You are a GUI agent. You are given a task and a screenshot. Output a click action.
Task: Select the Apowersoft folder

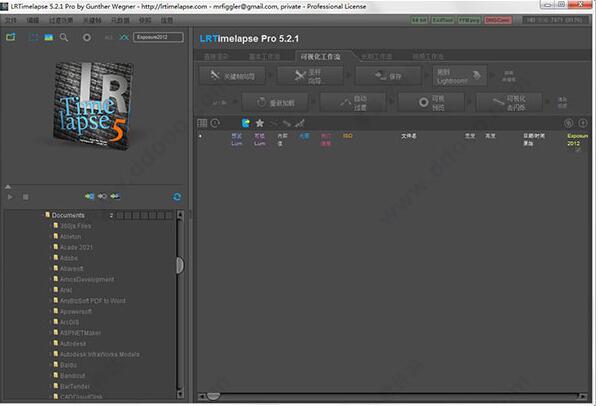(76, 311)
